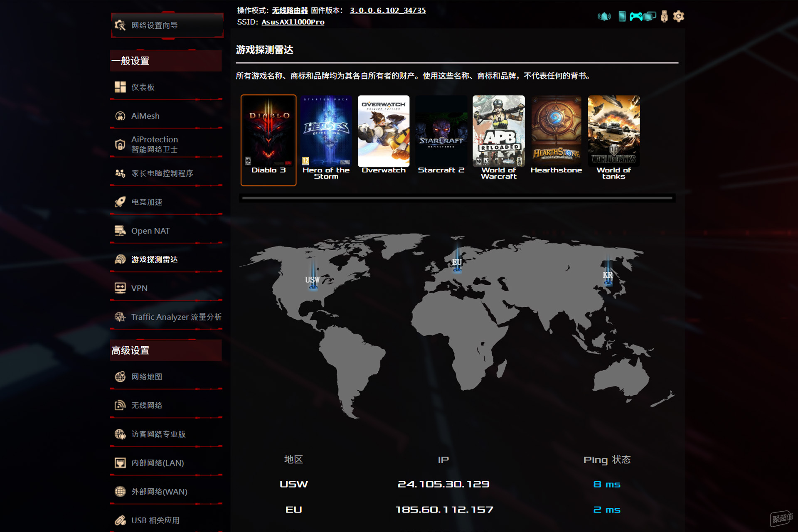Click the EU server marker on map
The image size is (798, 532).
click(457, 259)
